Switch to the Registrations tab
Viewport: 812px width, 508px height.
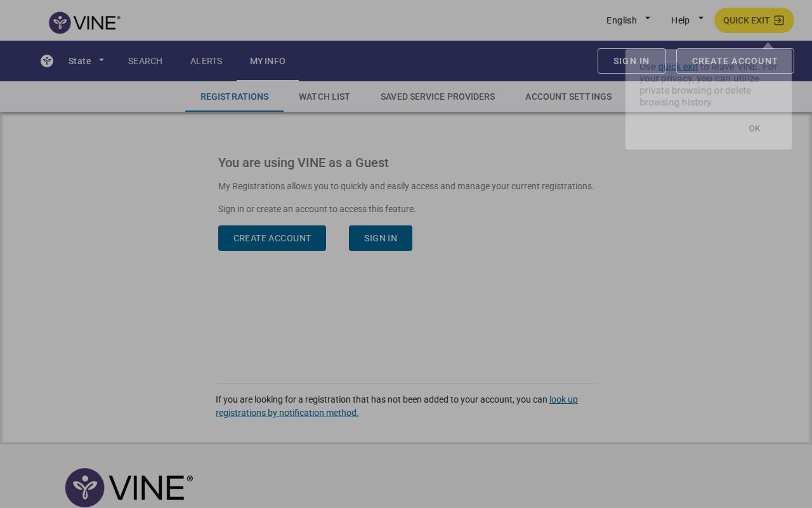(235, 97)
